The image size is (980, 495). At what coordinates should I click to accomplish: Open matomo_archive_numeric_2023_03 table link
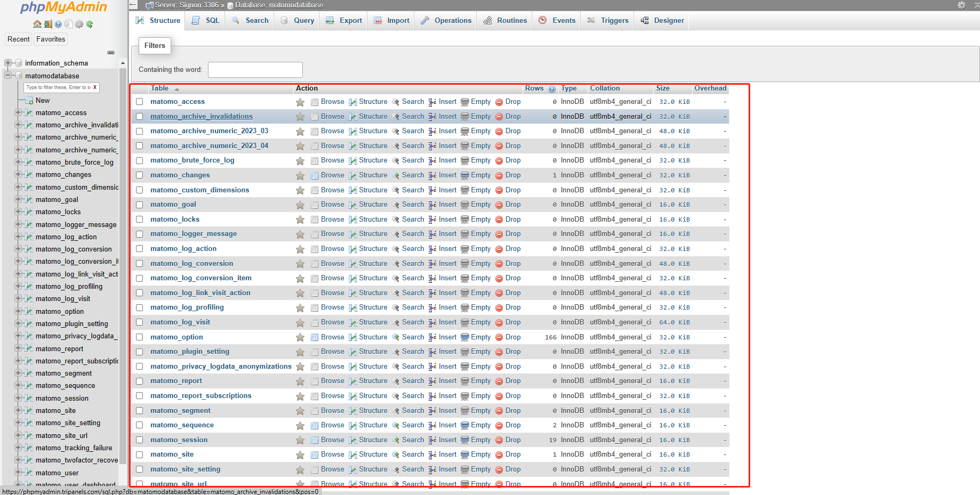coord(209,131)
